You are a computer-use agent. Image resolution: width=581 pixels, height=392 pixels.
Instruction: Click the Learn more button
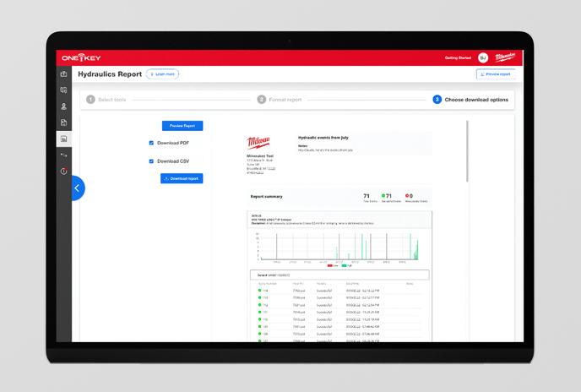[163, 74]
